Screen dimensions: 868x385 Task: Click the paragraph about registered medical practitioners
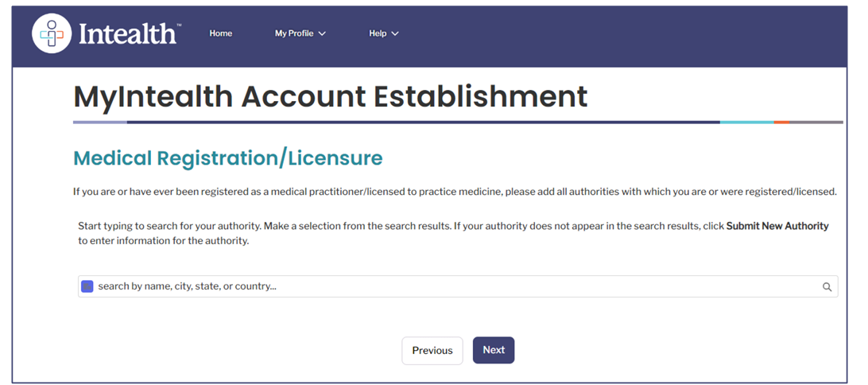[455, 192]
